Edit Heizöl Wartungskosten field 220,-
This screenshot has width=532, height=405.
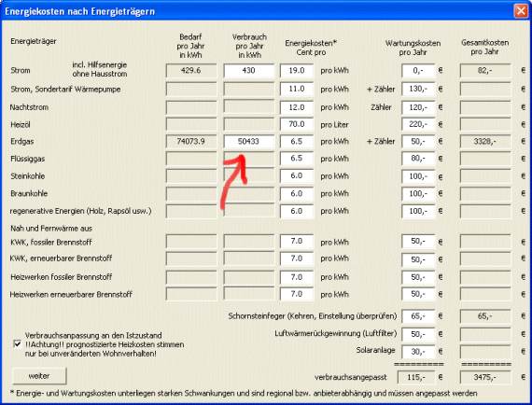click(418, 124)
